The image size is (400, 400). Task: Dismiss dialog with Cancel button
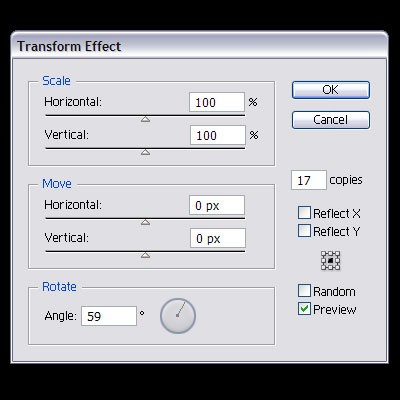tap(331, 120)
